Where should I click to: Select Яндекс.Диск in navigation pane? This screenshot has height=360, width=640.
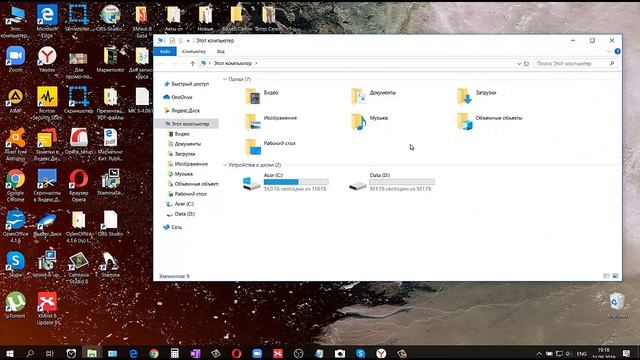(x=182, y=110)
